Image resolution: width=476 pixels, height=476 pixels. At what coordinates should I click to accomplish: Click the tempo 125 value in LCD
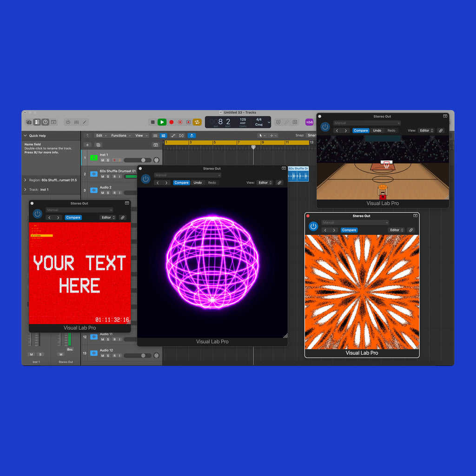243,119
